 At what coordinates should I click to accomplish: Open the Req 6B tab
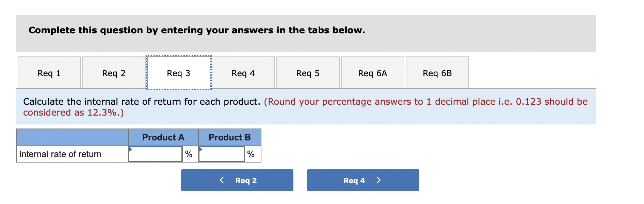(x=437, y=73)
